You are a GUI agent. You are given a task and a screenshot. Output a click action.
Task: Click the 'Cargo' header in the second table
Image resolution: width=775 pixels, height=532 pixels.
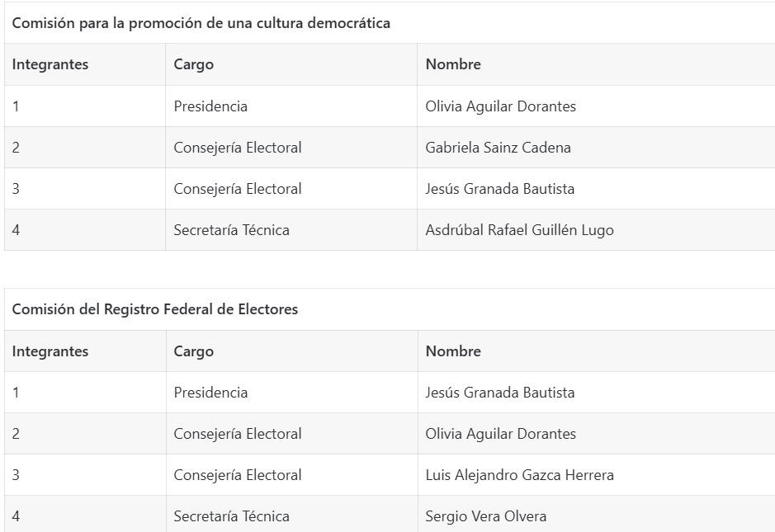pyautogui.click(x=193, y=351)
